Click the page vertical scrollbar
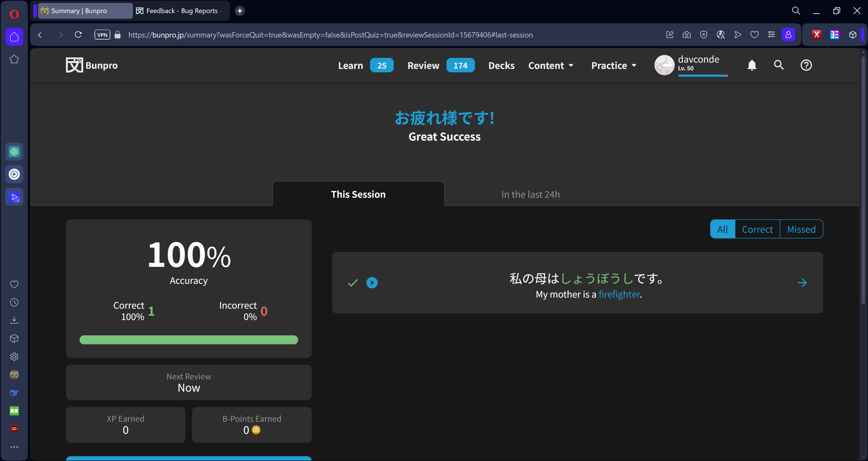 (x=863, y=180)
